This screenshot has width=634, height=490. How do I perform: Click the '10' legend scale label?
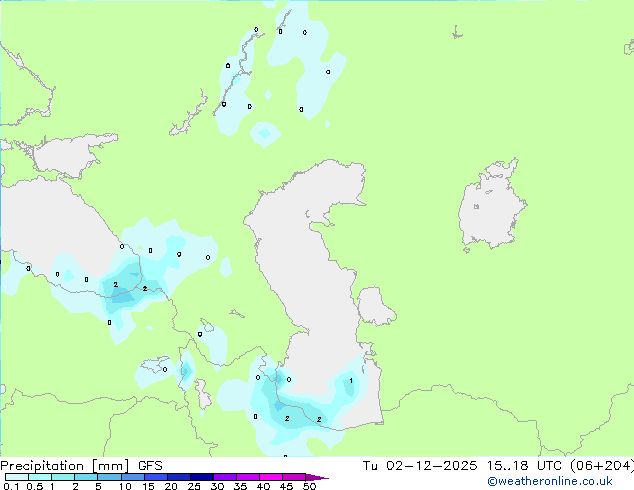click(x=125, y=486)
